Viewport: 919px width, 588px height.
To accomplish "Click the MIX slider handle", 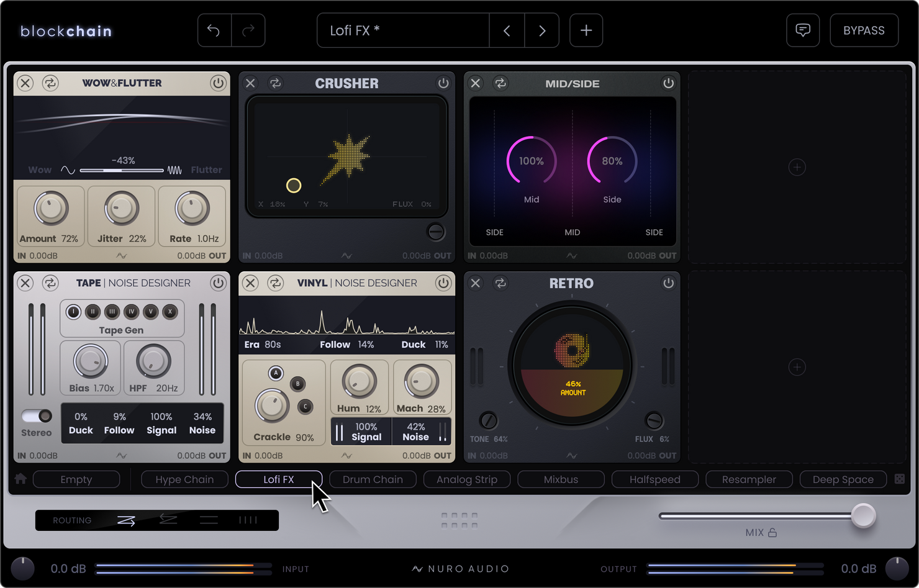I will click(862, 515).
